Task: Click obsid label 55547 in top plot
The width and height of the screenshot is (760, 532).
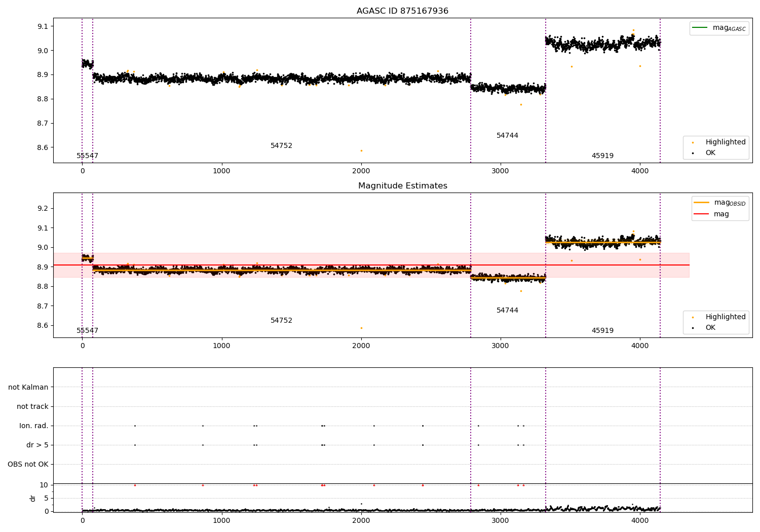Action: tap(88, 156)
